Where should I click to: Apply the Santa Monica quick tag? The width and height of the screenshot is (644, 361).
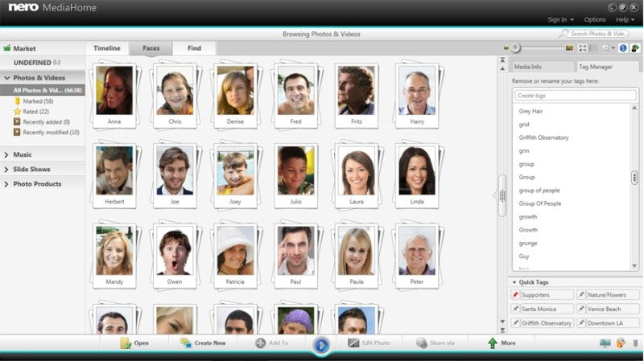547,309
